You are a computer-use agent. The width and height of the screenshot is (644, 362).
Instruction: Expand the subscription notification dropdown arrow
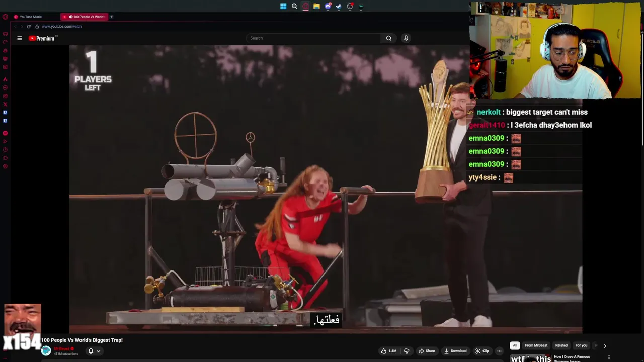click(x=98, y=351)
